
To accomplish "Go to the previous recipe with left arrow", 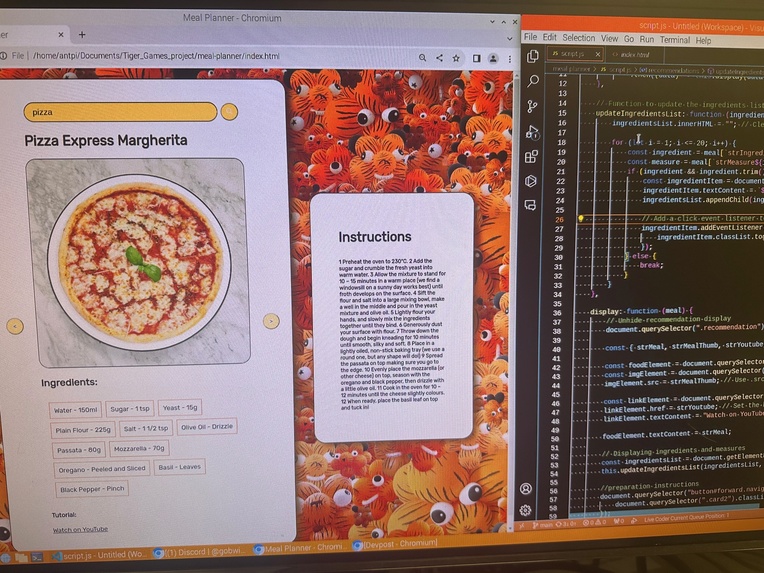I will tap(15, 326).
